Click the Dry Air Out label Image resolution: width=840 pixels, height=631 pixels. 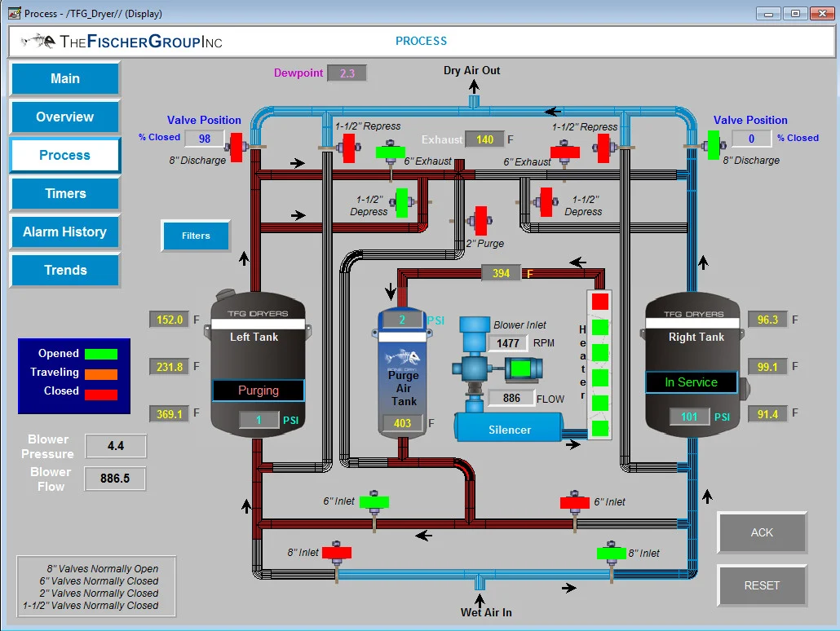pos(472,70)
